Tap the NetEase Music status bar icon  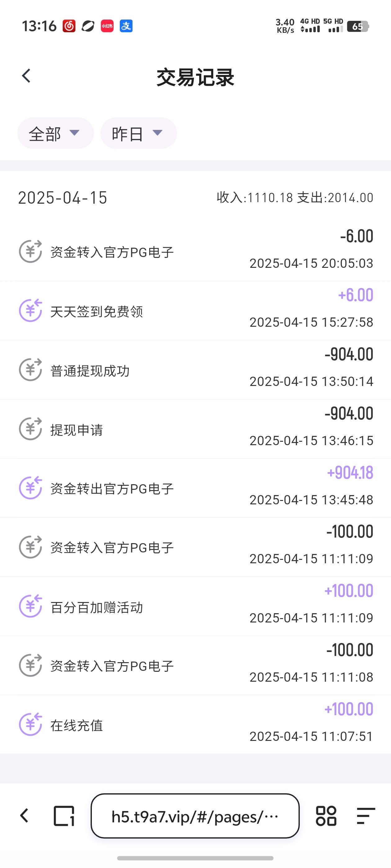pos(69,26)
